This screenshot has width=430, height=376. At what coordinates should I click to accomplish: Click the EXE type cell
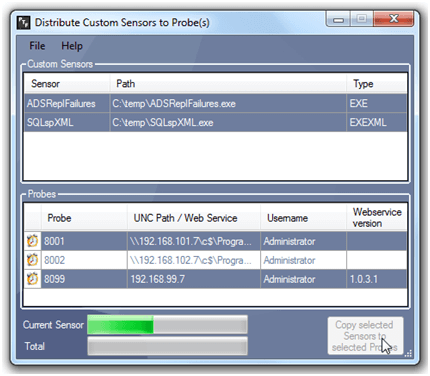(377, 103)
